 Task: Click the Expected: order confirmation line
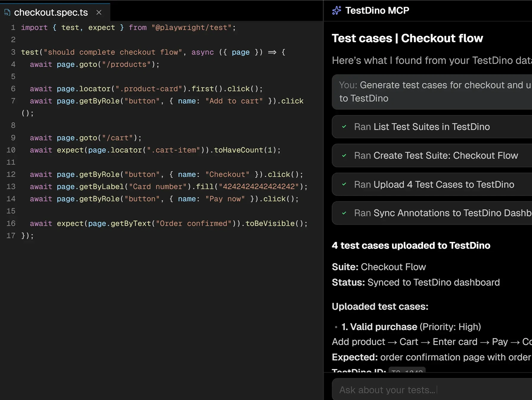pos(432,357)
